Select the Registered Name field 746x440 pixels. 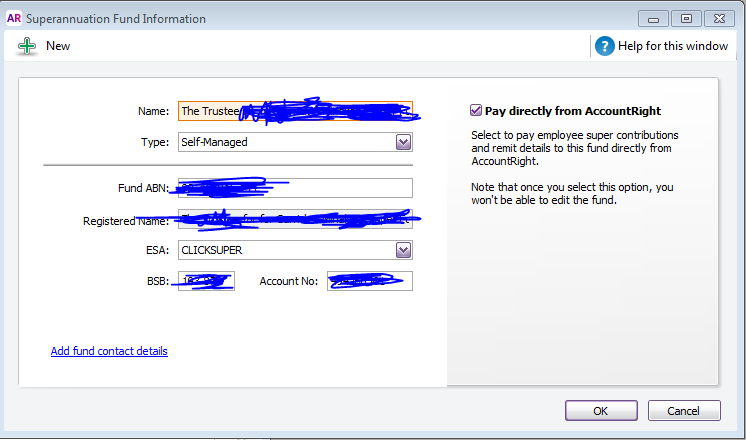click(294, 220)
